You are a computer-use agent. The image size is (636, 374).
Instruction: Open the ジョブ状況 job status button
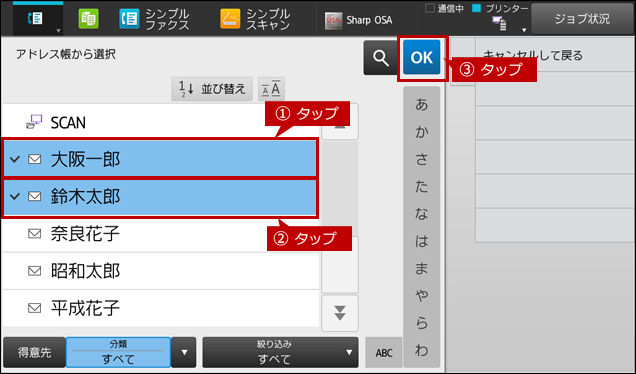pyautogui.click(x=582, y=19)
